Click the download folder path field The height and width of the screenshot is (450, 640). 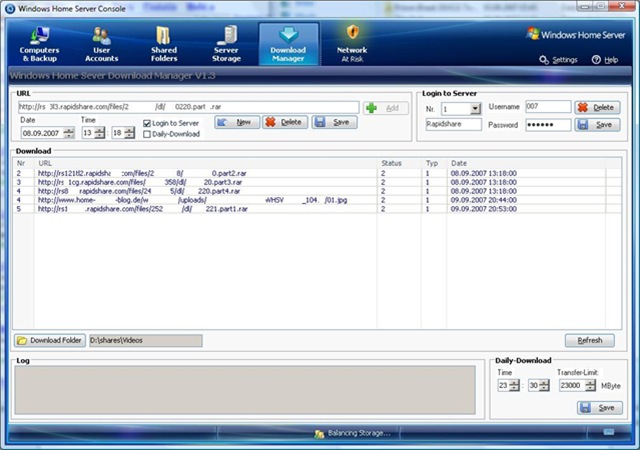146,341
